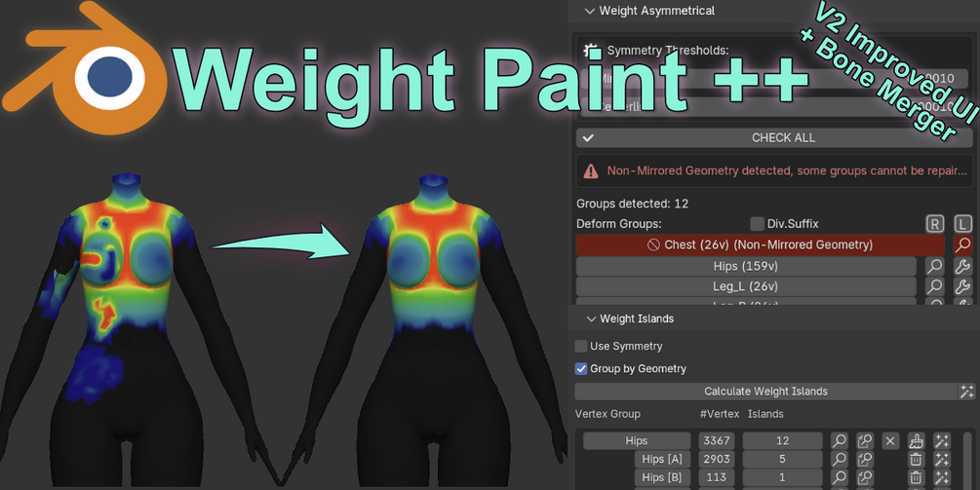Select the Hips [A] island button

tap(662, 460)
